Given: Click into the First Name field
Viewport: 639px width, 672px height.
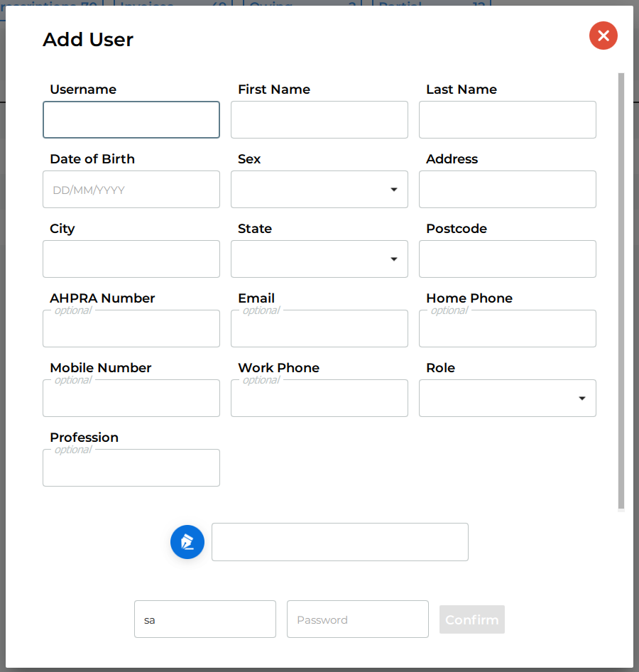Looking at the screenshot, I should pos(319,120).
